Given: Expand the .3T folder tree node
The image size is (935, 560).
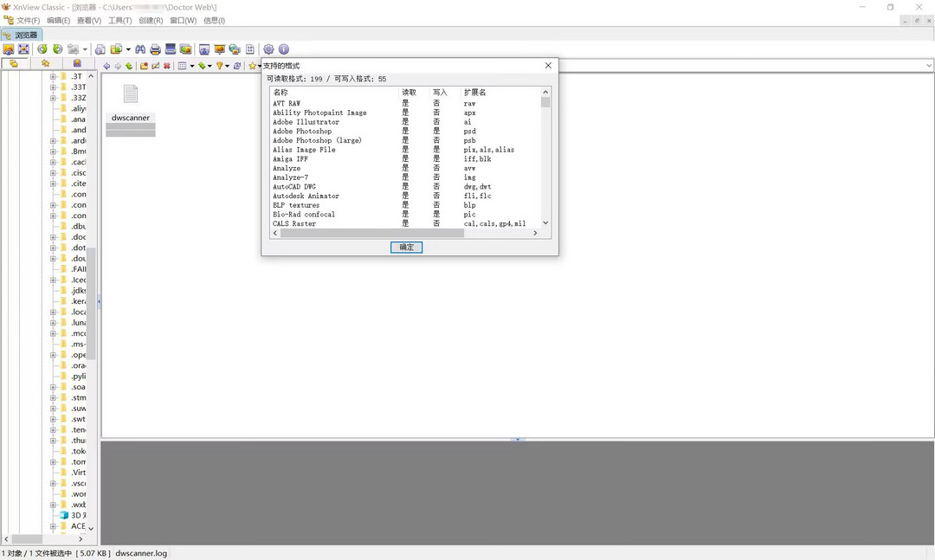Looking at the screenshot, I should [x=53, y=76].
